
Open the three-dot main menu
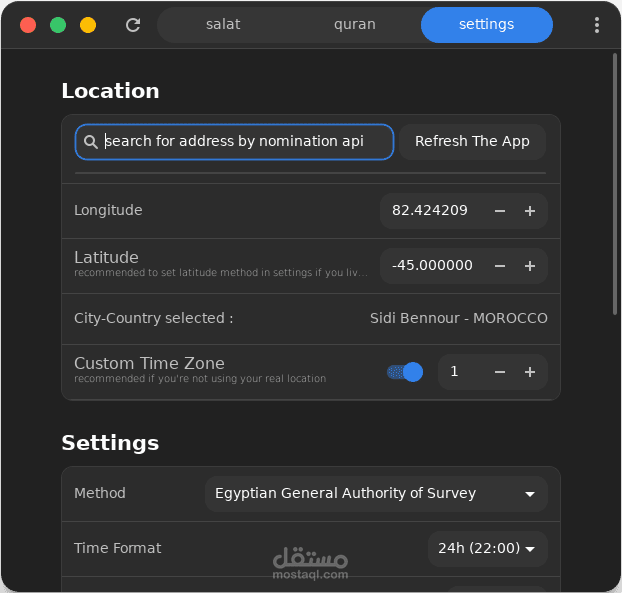click(597, 25)
